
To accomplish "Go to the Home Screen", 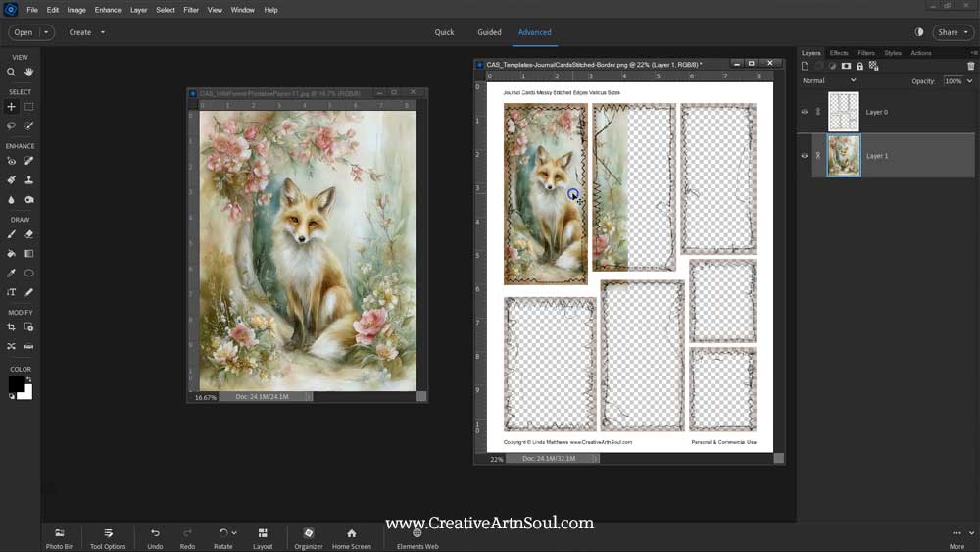I will click(351, 538).
